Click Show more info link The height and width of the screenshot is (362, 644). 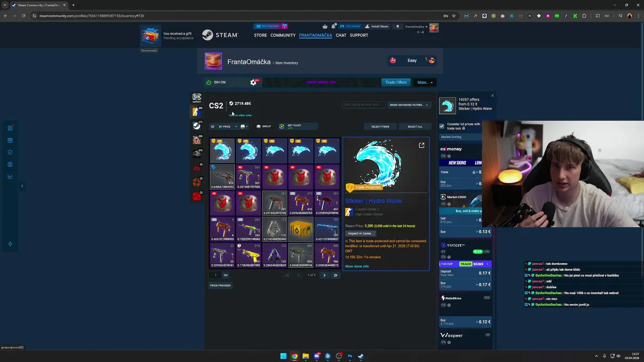(x=357, y=266)
